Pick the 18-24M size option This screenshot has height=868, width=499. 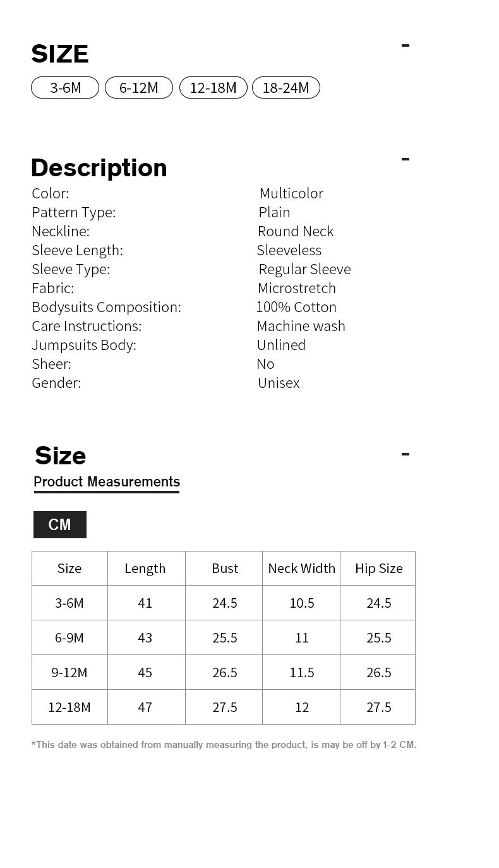(286, 88)
